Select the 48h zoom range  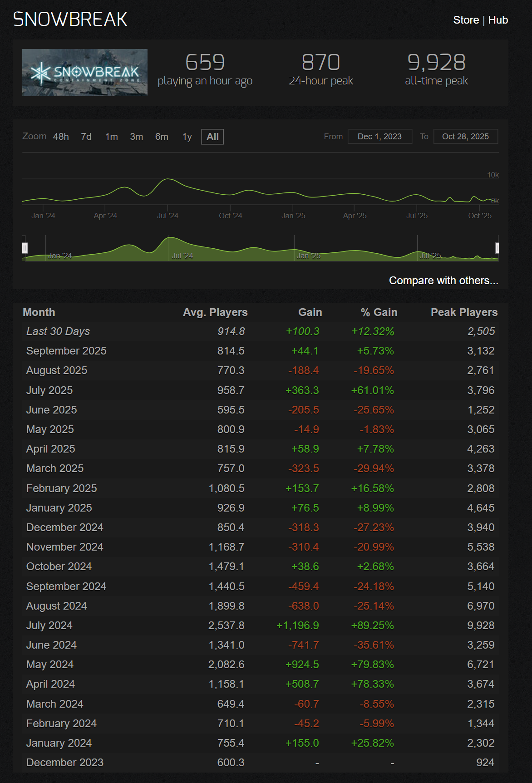(61, 137)
